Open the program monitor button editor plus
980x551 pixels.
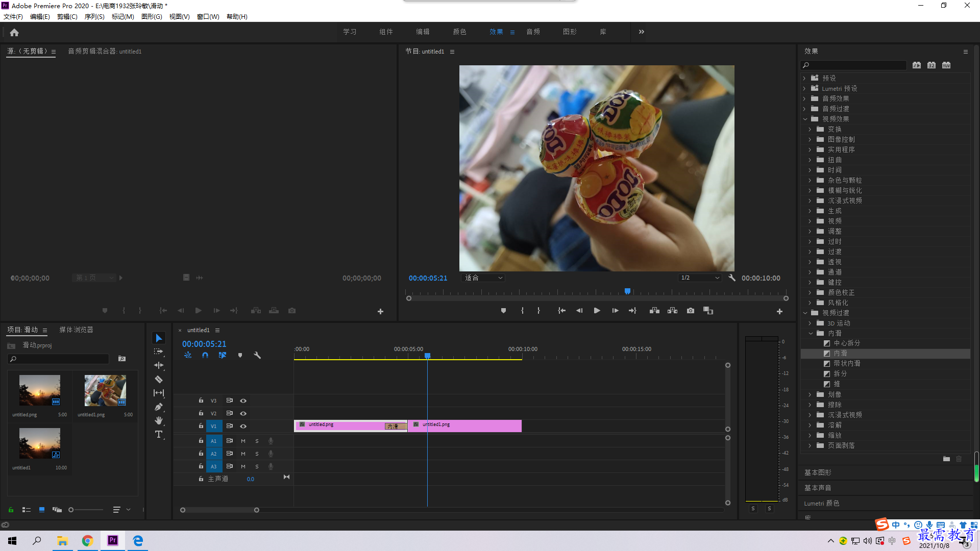[x=779, y=311]
